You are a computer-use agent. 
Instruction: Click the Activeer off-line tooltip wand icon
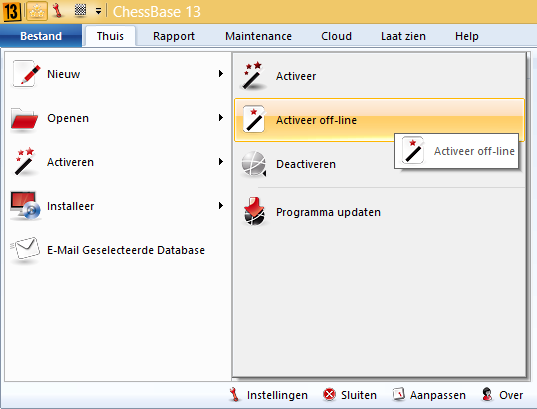point(413,150)
